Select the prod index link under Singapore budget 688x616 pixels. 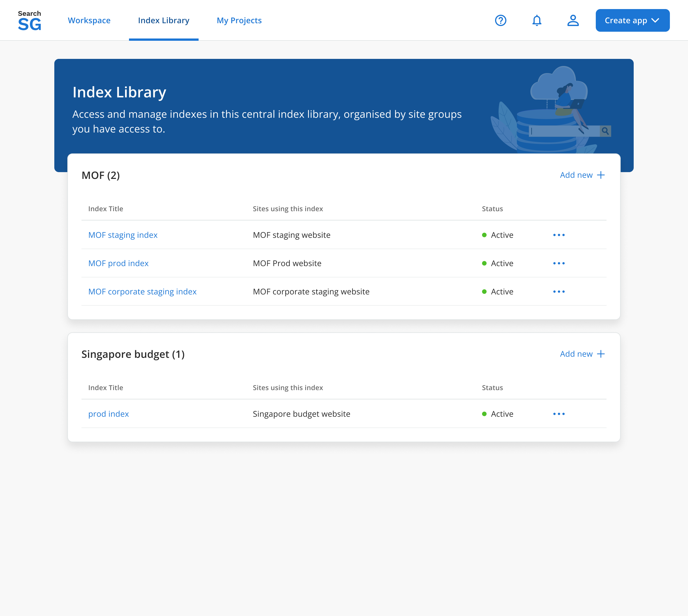pos(109,414)
